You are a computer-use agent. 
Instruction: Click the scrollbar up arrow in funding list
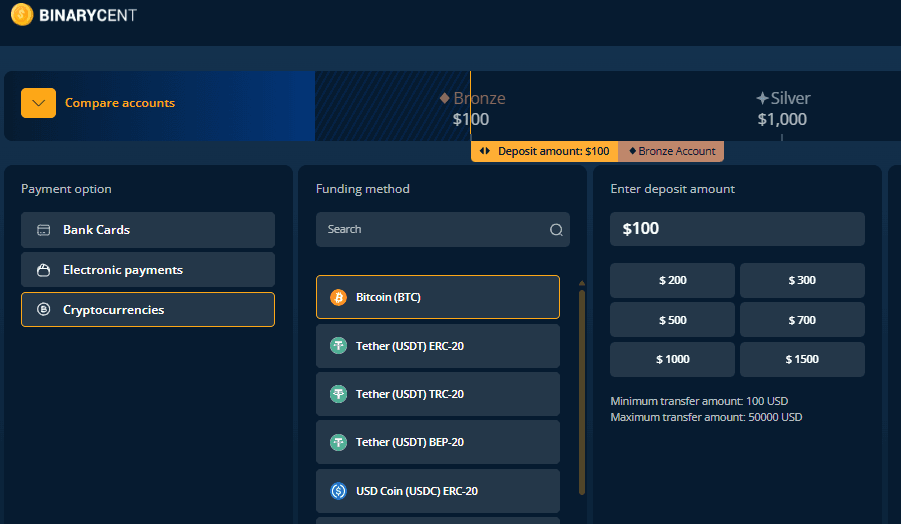[x=582, y=283]
